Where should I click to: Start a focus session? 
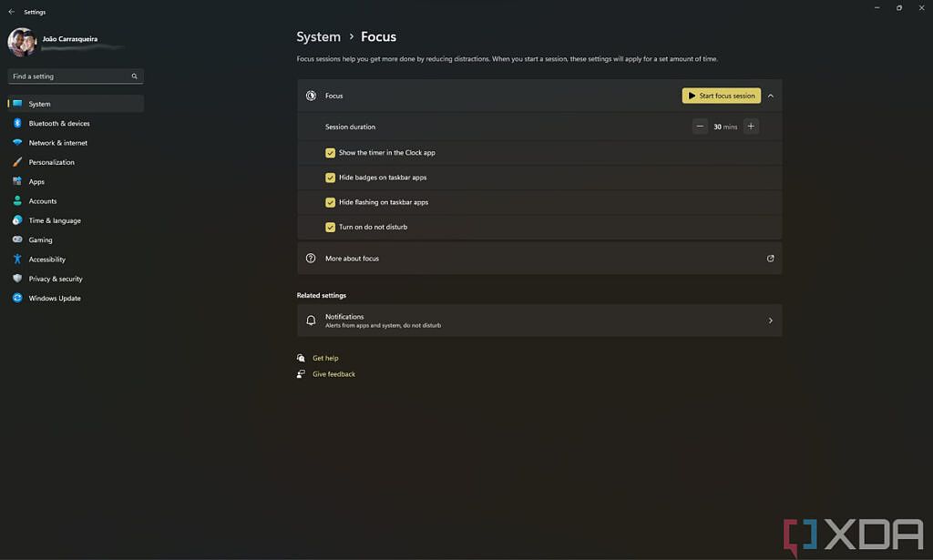(x=721, y=96)
